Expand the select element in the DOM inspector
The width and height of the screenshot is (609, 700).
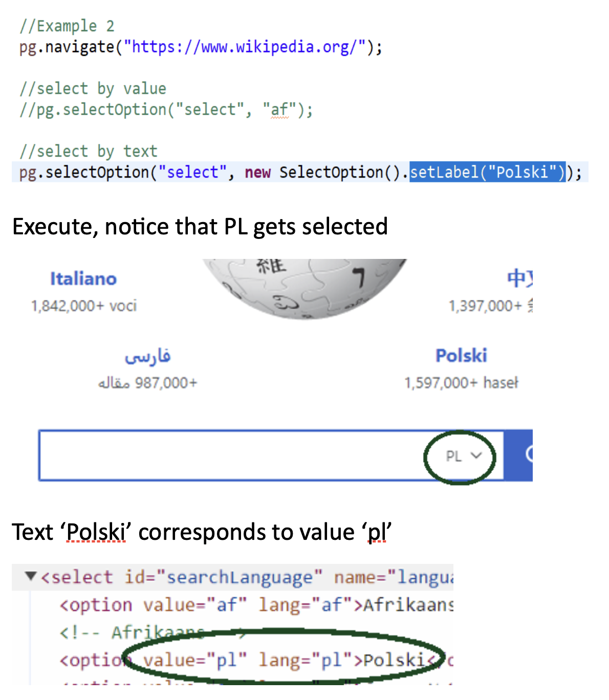(31, 577)
